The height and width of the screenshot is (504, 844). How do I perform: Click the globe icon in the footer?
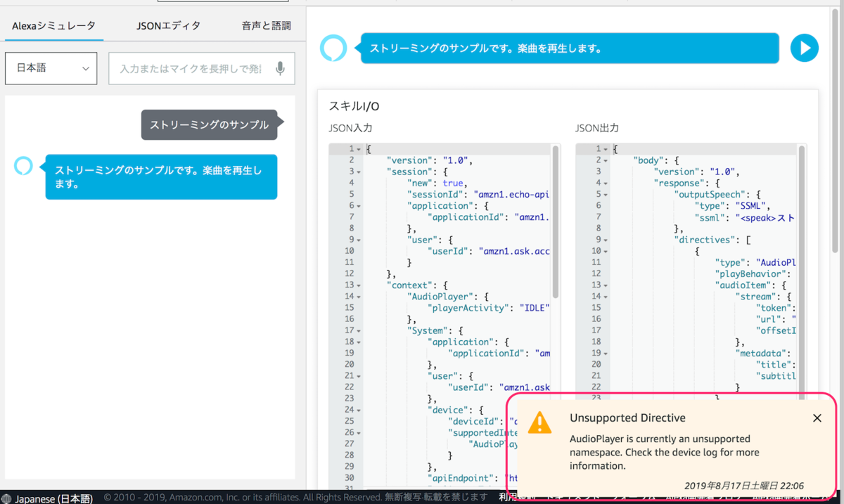click(6, 498)
